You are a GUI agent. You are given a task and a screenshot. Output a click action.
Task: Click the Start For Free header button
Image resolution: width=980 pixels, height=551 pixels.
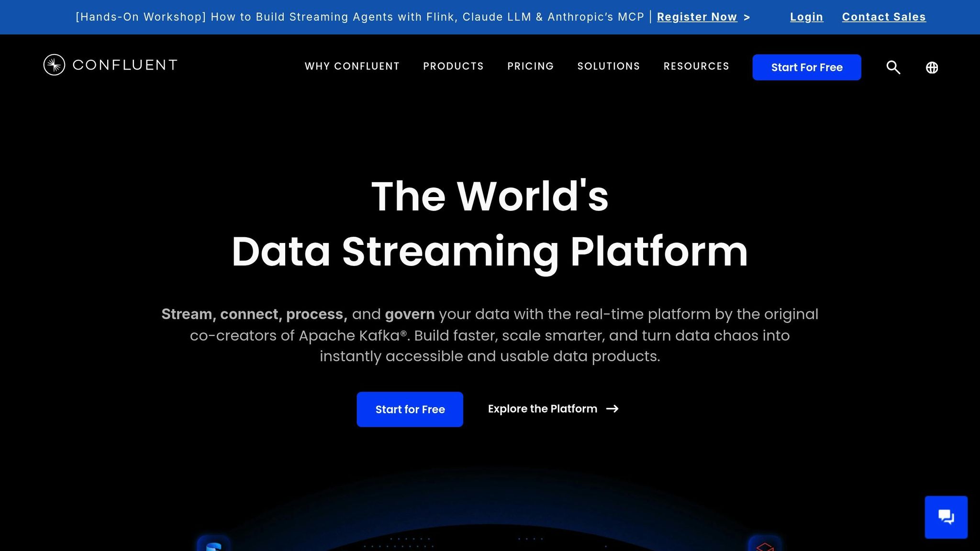(806, 67)
